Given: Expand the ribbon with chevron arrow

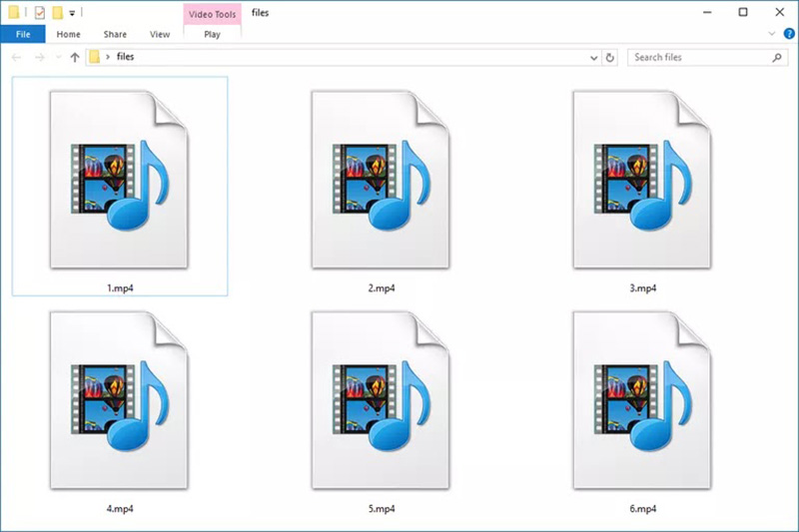Looking at the screenshot, I should [771, 34].
